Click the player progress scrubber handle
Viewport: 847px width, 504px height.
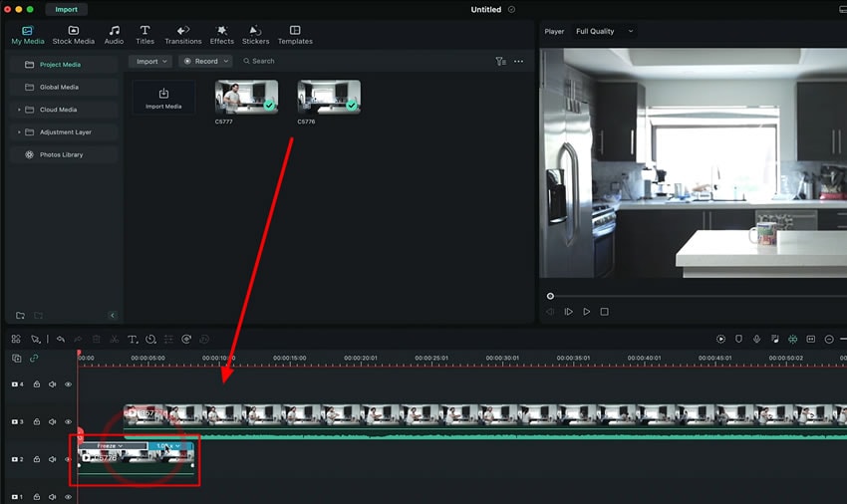(550, 296)
